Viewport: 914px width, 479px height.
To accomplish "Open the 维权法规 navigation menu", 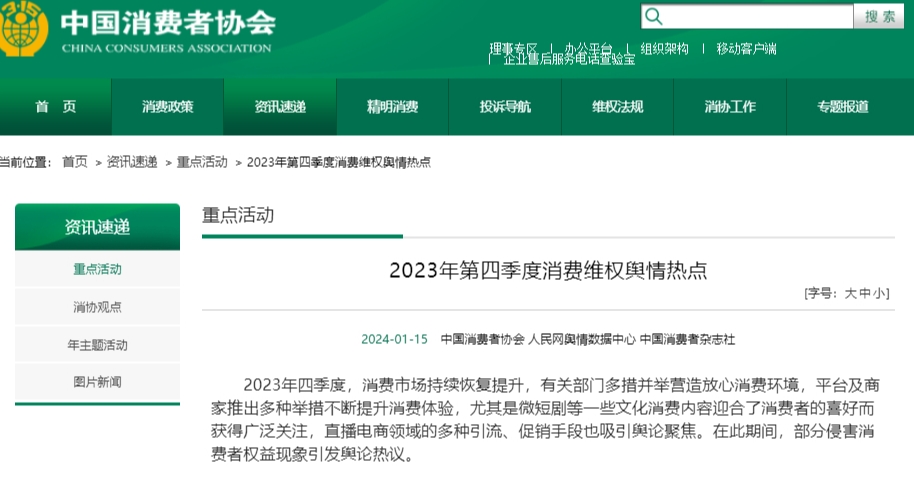I will tap(617, 107).
